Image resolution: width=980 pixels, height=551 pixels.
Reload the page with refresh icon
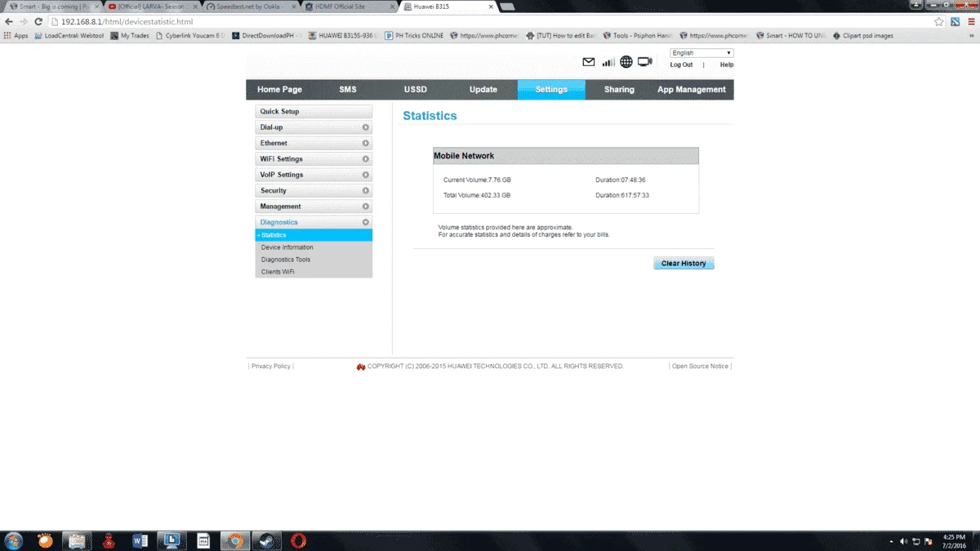38,21
